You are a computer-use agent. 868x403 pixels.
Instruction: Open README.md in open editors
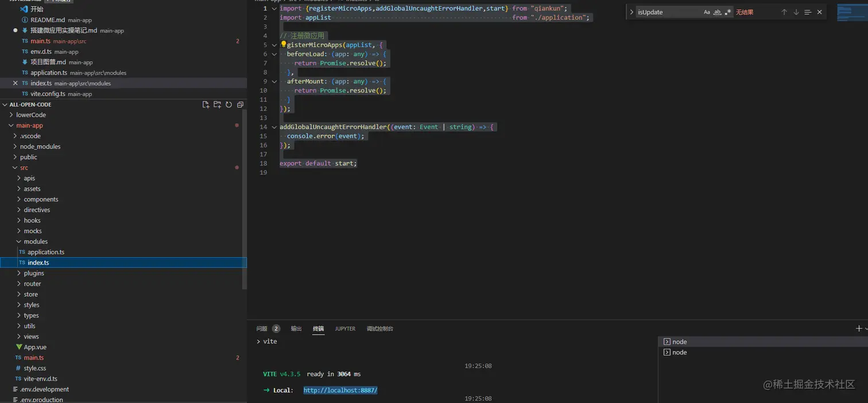tap(48, 20)
